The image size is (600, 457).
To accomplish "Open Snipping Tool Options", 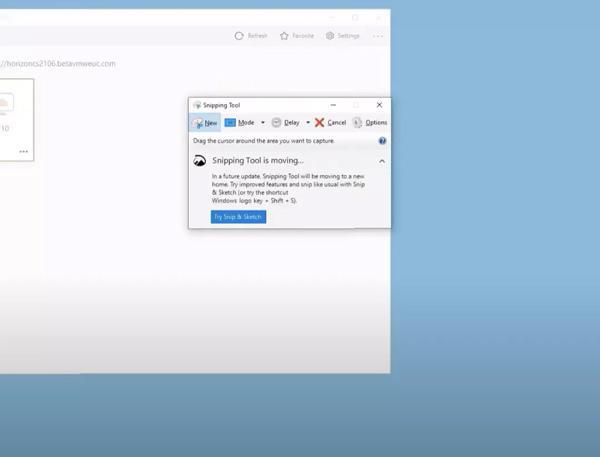I will point(370,122).
